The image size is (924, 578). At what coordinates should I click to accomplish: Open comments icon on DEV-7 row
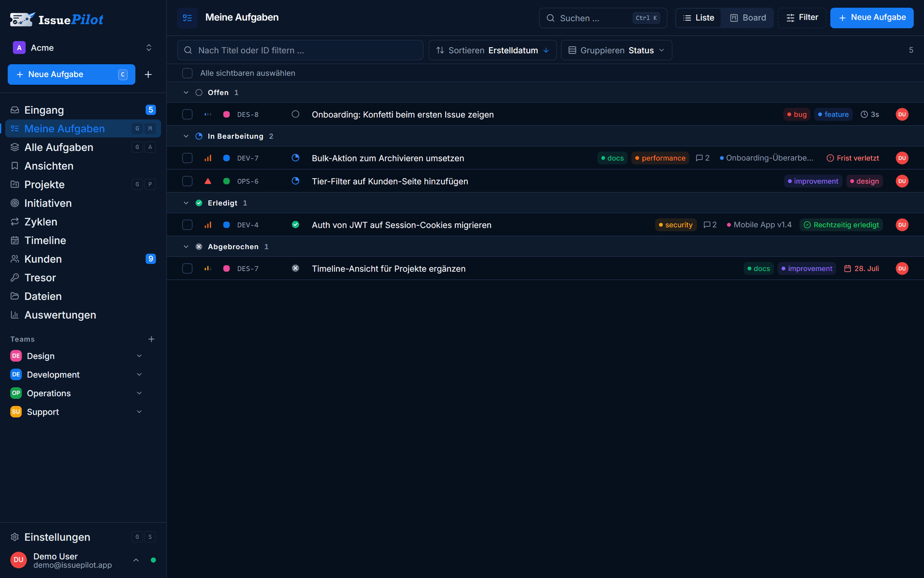699,158
